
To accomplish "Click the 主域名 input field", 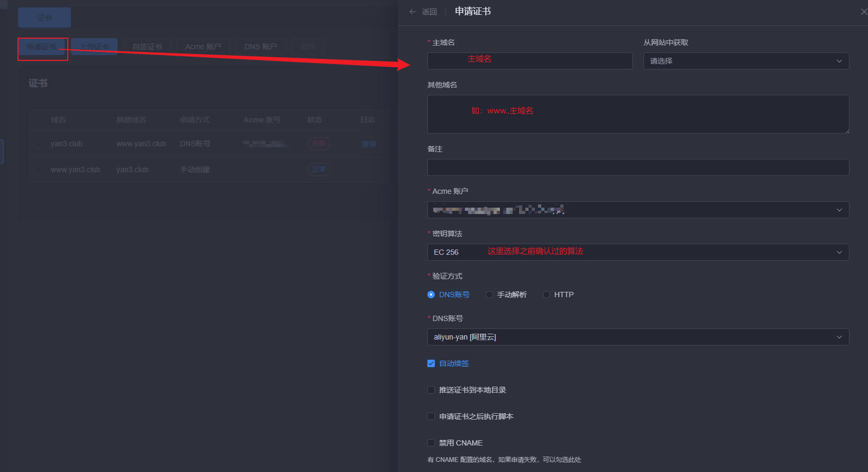I will point(530,61).
